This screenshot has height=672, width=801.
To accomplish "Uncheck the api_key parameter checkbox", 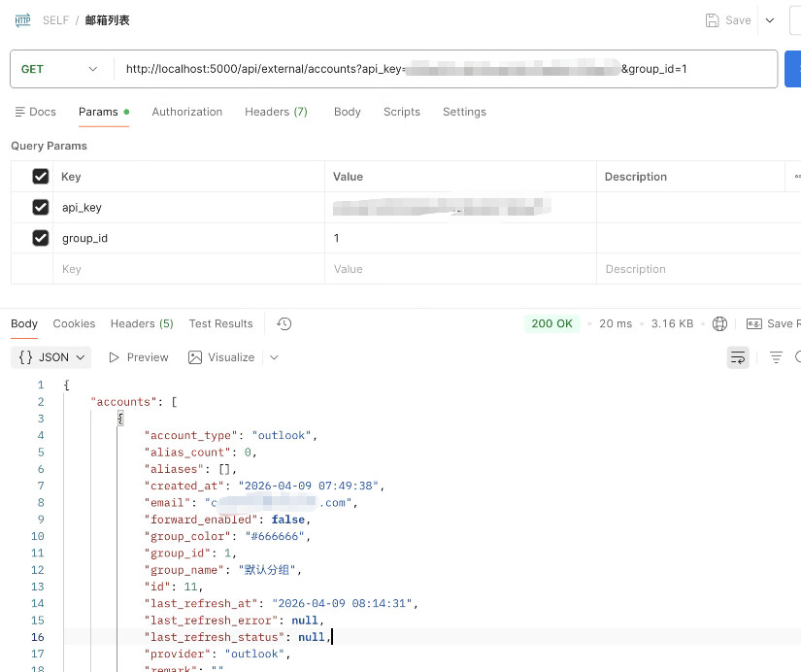I will click(x=41, y=208).
